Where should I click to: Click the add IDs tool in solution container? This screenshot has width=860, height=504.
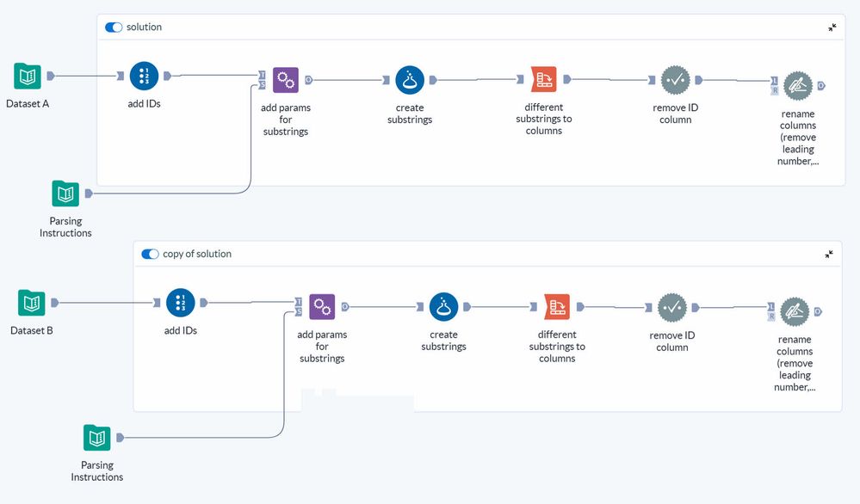point(144,77)
